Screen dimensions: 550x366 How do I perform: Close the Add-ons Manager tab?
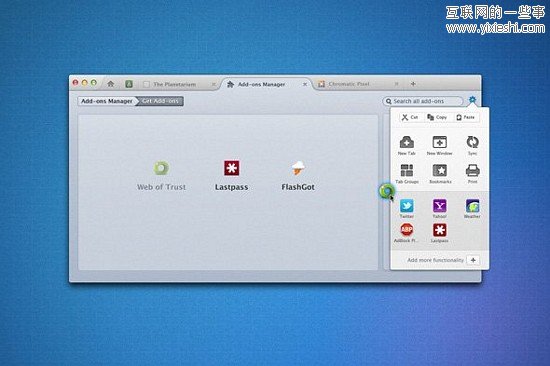(305, 84)
